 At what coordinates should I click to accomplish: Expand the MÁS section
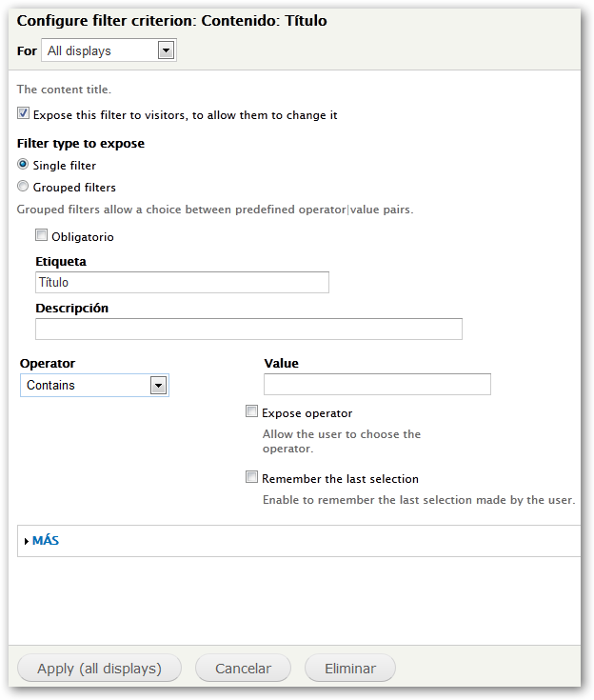pos(46,541)
